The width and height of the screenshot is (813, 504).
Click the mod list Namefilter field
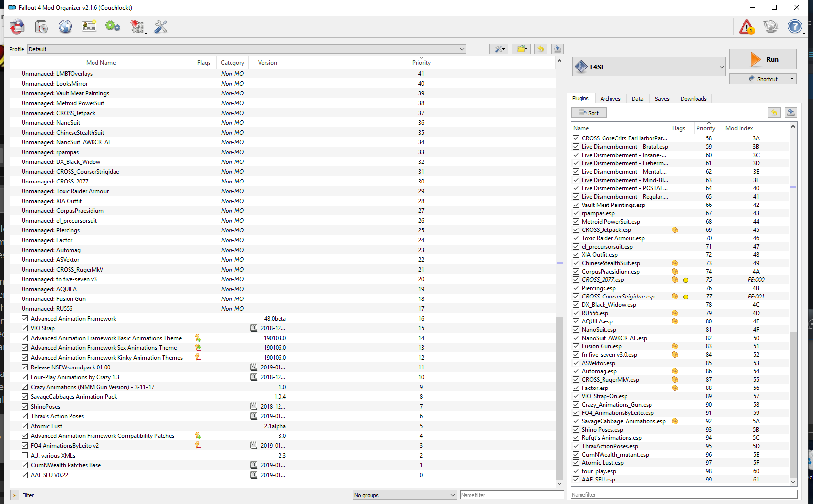tap(511, 495)
